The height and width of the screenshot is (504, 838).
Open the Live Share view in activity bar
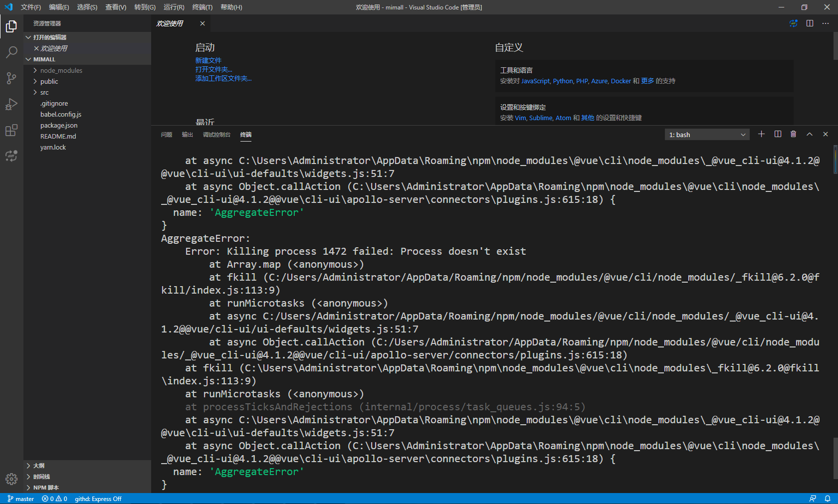[11, 156]
